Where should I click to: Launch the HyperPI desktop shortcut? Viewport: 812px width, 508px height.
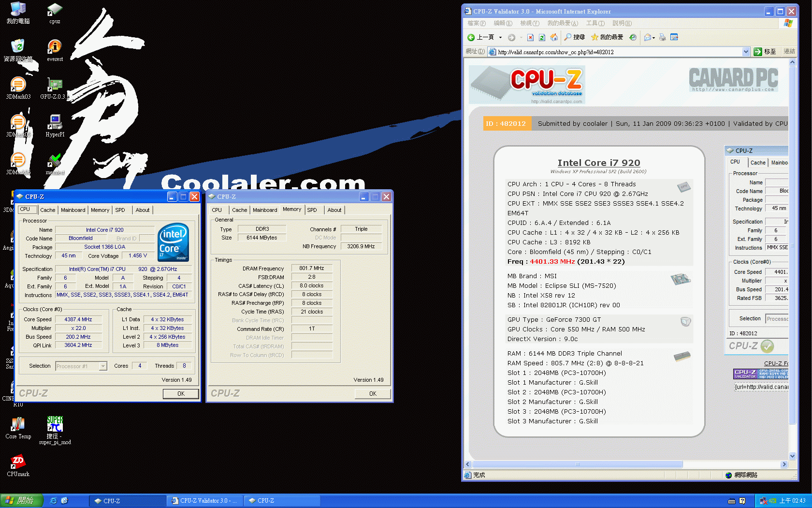click(x=55, y=126)
